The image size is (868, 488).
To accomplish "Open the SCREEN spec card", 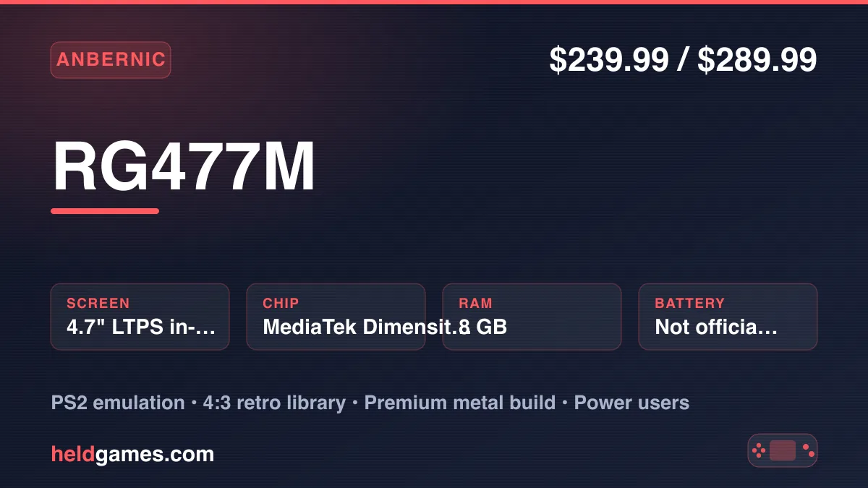I will coord(140,317).
